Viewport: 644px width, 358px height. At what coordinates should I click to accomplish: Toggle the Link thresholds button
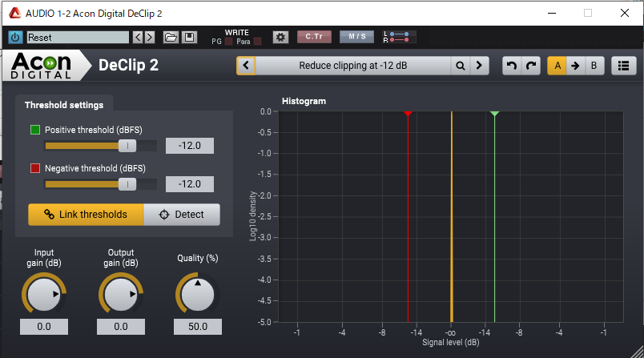[x=86, y=215]
